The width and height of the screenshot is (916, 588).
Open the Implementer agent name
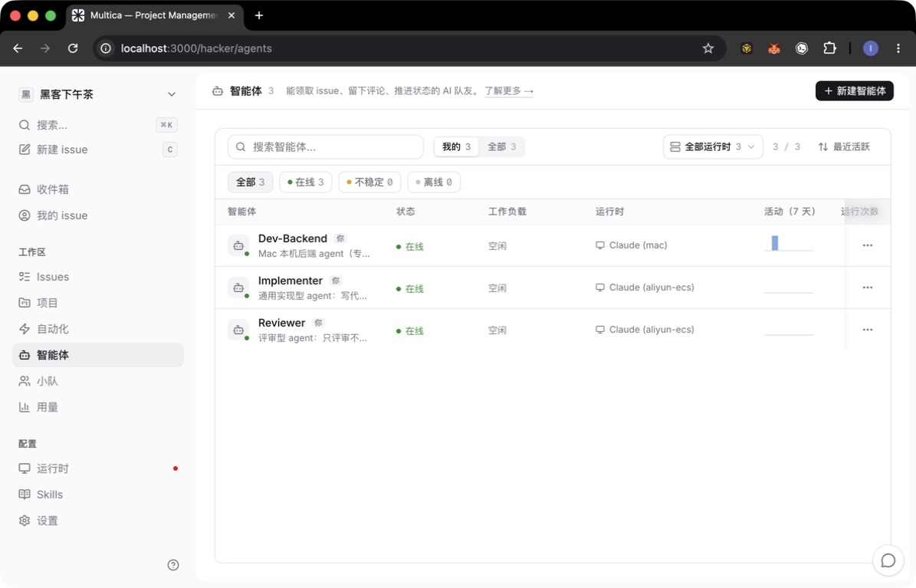291,281
